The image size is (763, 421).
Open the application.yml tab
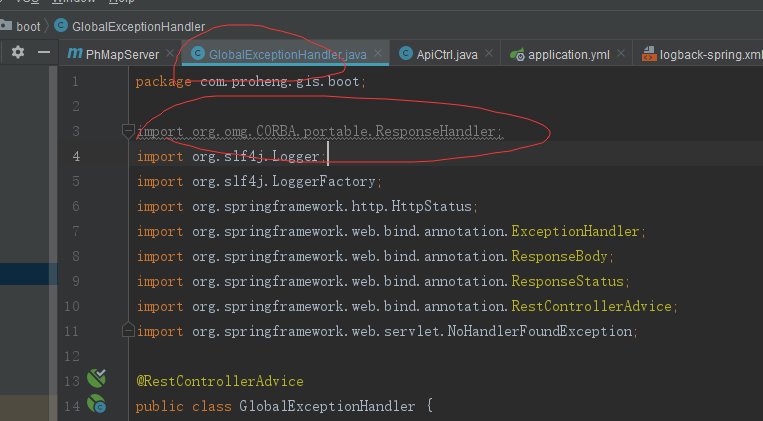[x=567, y=54]
